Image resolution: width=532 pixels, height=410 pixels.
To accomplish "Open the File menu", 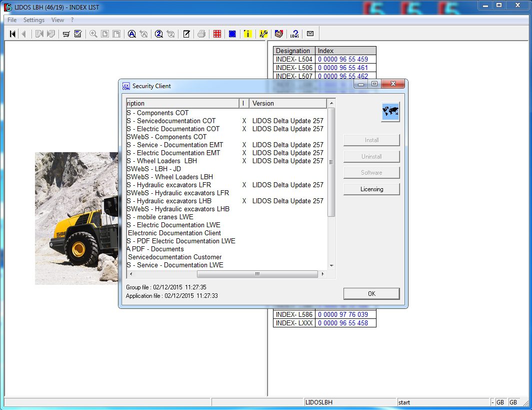I will click(12, 20).
